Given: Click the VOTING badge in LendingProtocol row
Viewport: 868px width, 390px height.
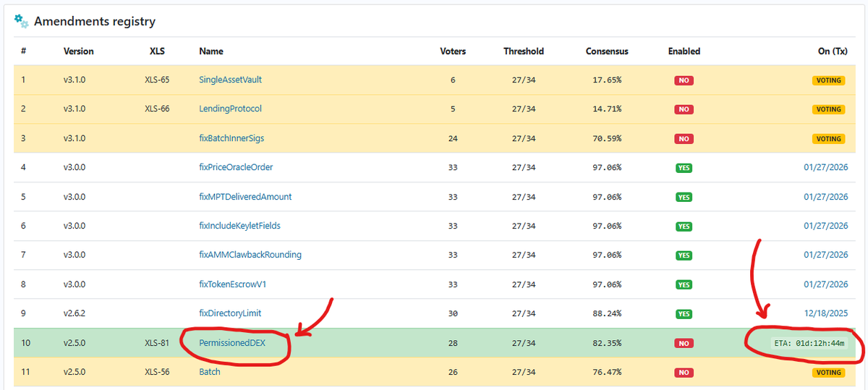Looking at the screenshot, I should click(x=828, y=109).
